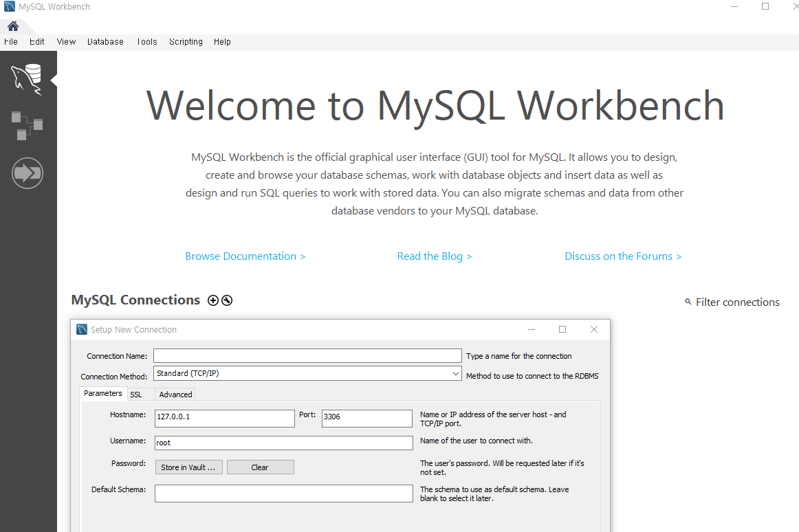The image size is (799, 532).
Task: Open the Browse Documentation link
Action: [x=245, y=256]
